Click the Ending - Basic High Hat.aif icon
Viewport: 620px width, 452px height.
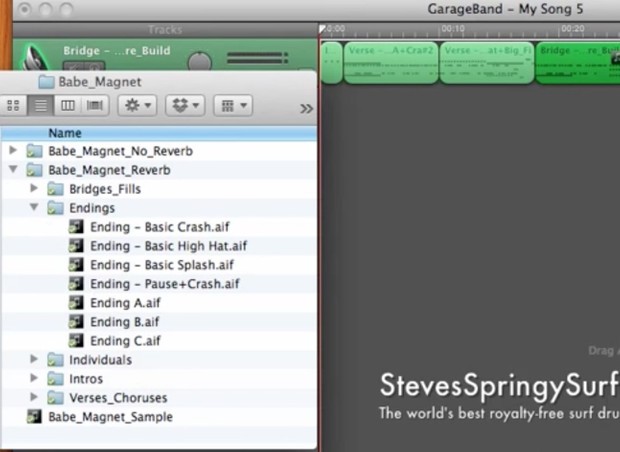coord(76,246)
